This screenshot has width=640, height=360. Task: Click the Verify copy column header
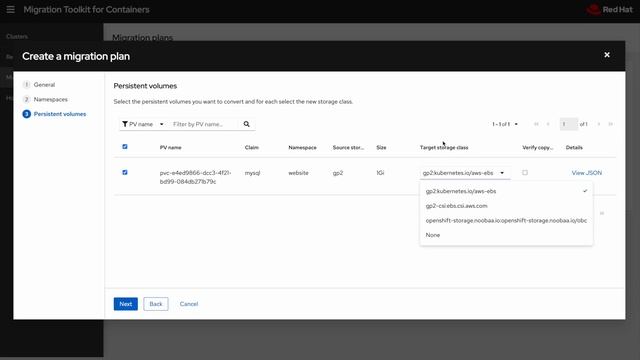pos(538,147)
